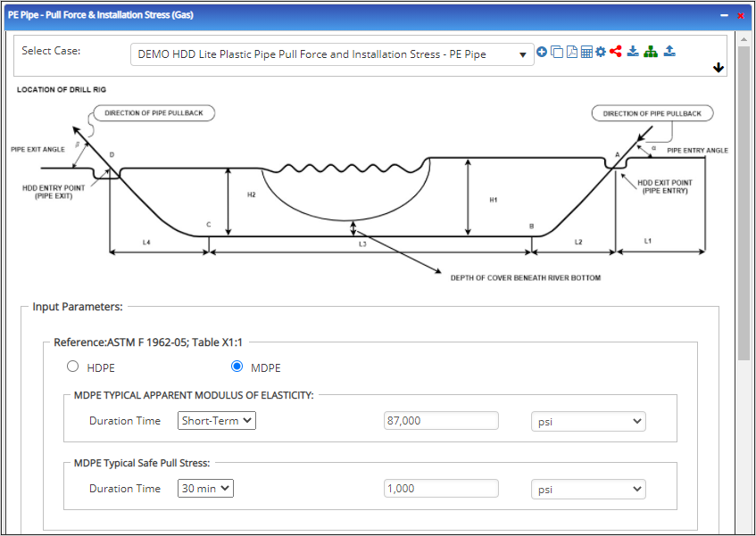Click the upload case icon
This screenshot has height=536, width=756.
669,51
